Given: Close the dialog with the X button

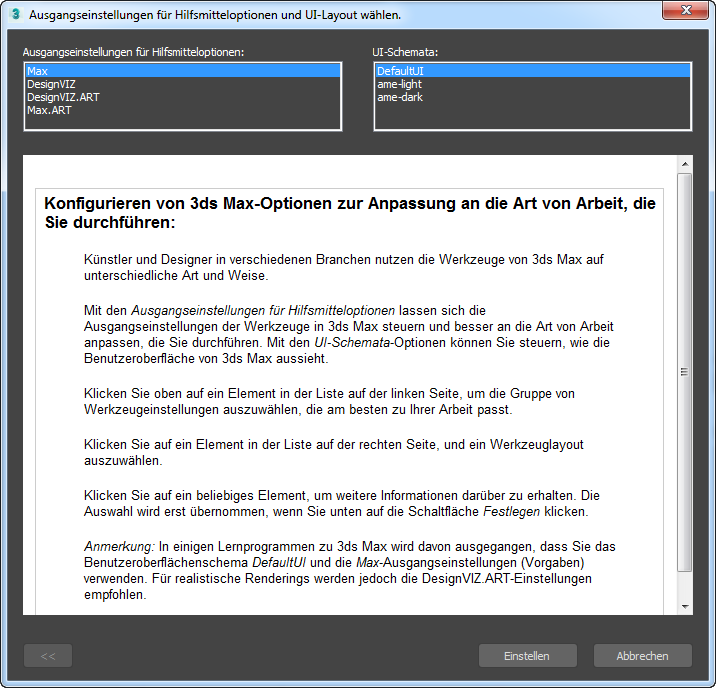Looking at the screenshot, I should click(x=685, y=10).
